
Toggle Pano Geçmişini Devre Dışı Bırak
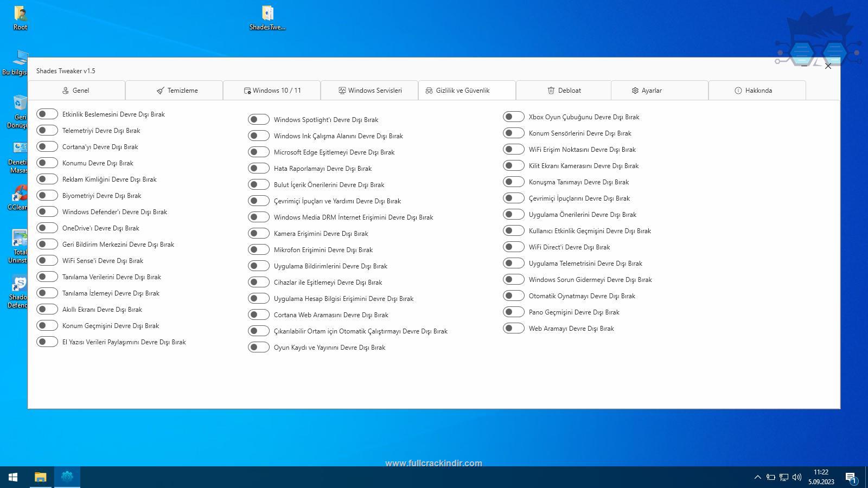point(514,312)
